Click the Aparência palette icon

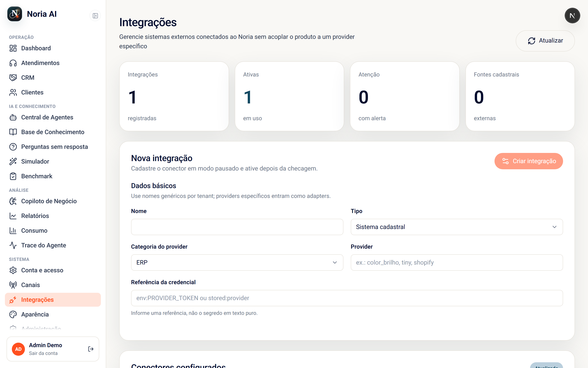pos(13,314)
